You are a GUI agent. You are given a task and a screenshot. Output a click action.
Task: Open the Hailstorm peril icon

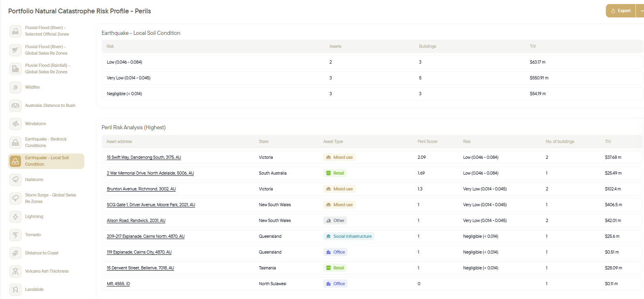[15, 179]
